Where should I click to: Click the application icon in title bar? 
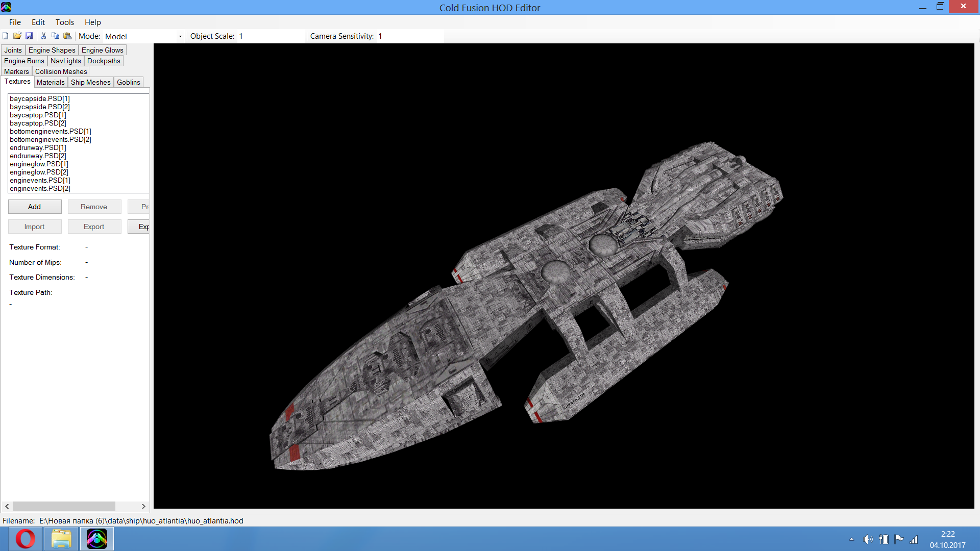pyautogui.click(x=6, y=7)
